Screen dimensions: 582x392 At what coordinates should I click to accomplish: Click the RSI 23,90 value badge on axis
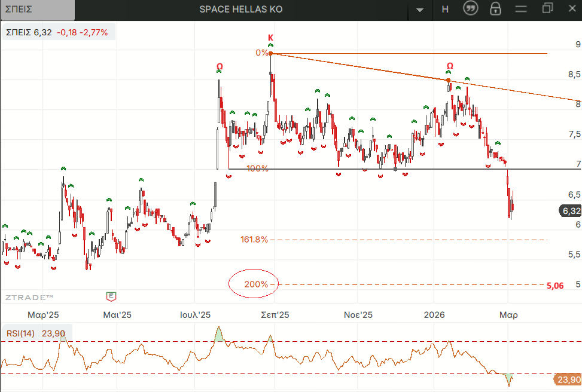coord(568,379)
